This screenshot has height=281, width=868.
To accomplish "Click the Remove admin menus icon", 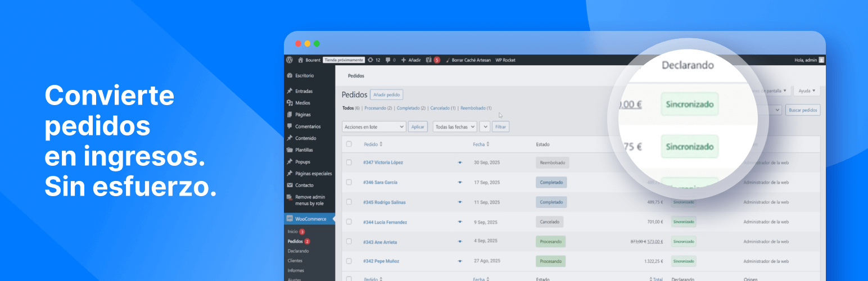I will coord(290,197).
